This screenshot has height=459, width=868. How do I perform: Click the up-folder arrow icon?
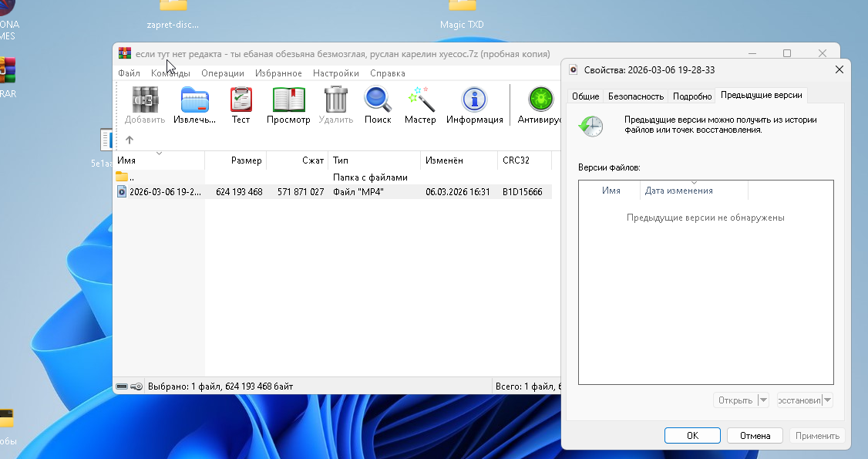[x=130, y=140]
